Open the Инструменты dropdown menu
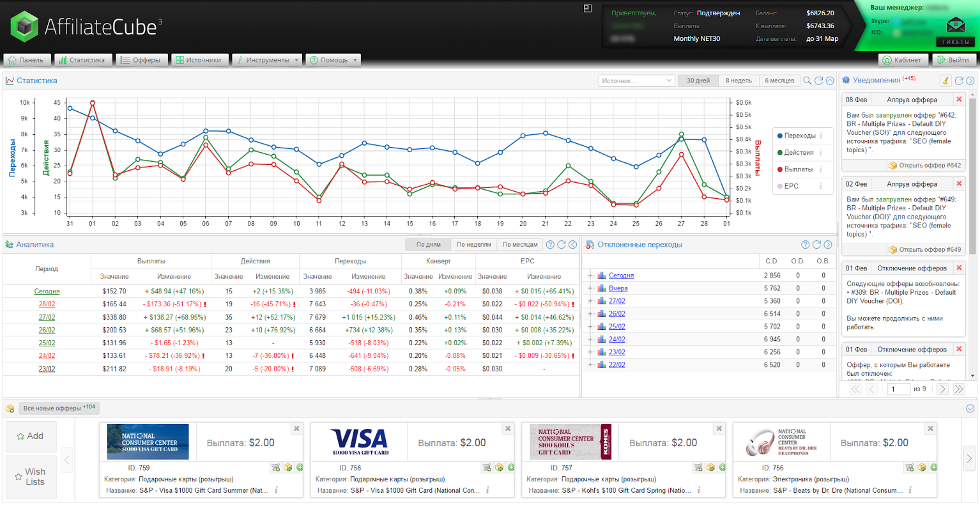Screen dimensions: 980x505 click(x=266, y=60)
